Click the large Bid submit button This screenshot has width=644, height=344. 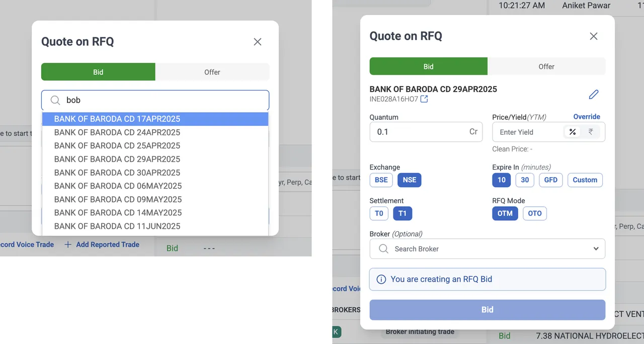(488, 310)
